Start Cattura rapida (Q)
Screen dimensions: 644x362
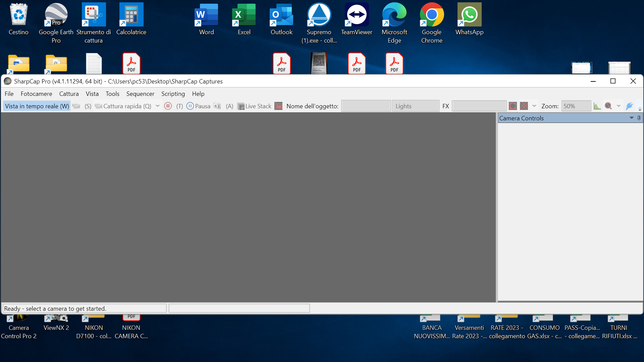[123, 106]
